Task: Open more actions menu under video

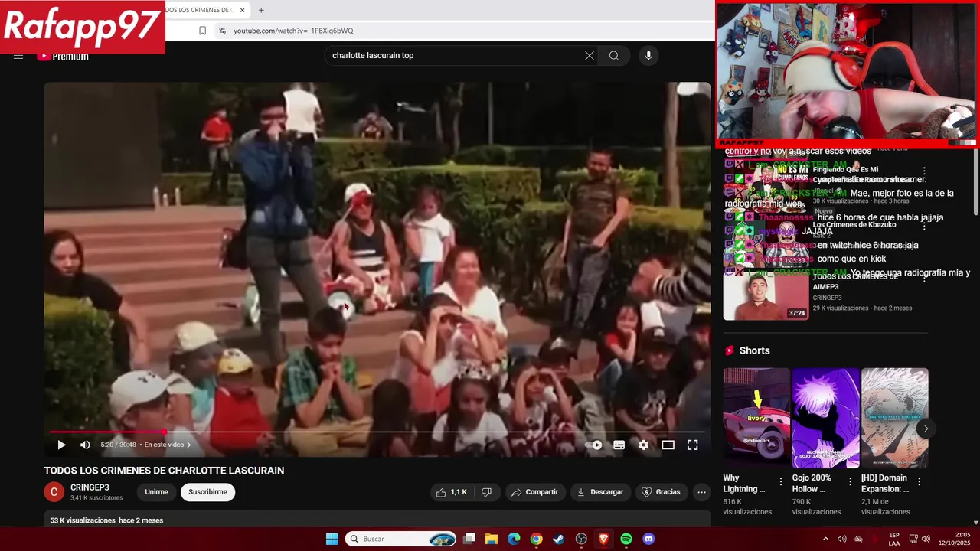Action: tap(701, 492)
